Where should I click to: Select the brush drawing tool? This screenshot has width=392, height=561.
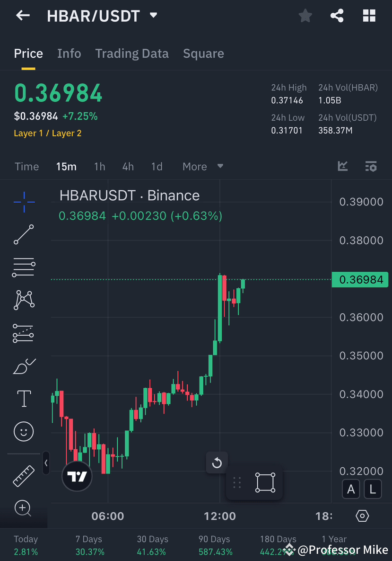[24, 365]
